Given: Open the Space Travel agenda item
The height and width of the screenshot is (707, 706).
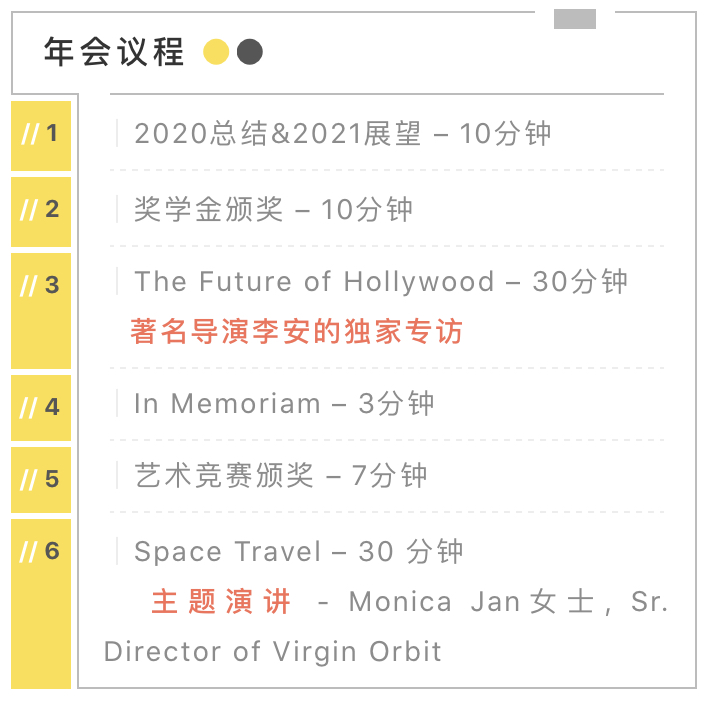Looking at the screenshot, I should (298, 551).
